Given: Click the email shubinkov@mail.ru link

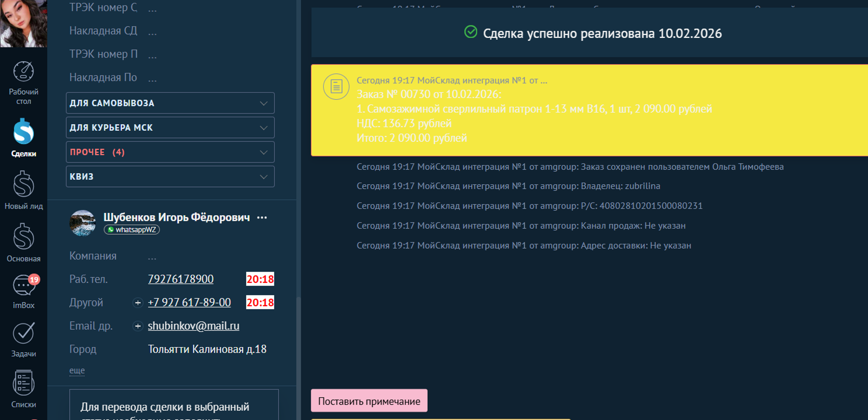Looking at the screenshot, I should [x=193, y=326].
